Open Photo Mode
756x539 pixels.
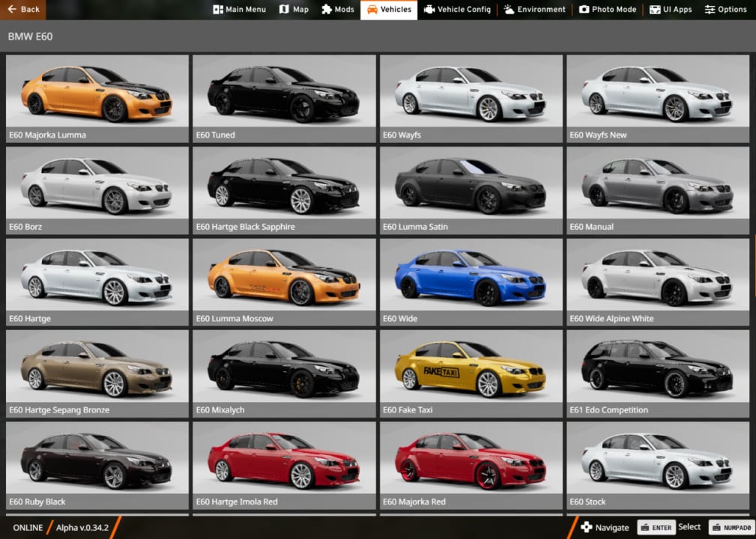[608, 9]
